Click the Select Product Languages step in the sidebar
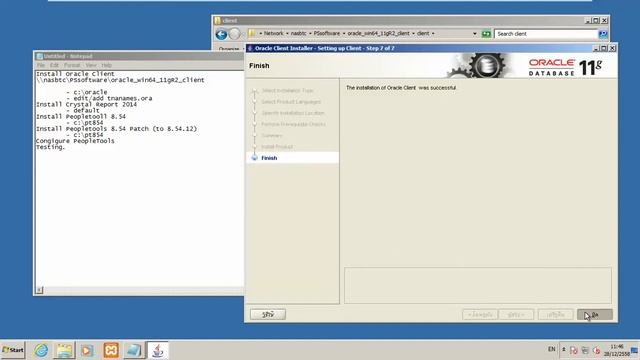 pyautogui.click(x=291, y=102)
